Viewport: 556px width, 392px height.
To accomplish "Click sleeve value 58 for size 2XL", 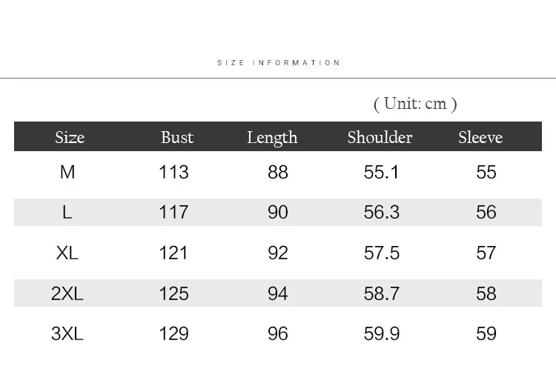I will 486,293.
